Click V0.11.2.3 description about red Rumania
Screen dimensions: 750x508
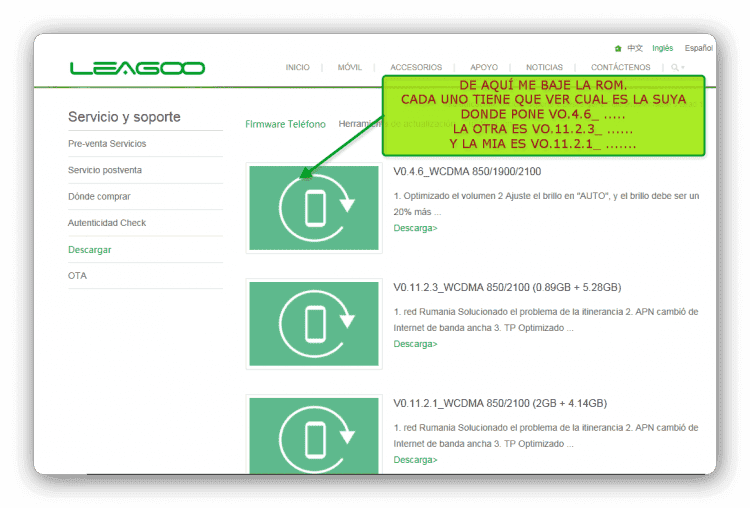pyautogui.click(x=546, y=320)
